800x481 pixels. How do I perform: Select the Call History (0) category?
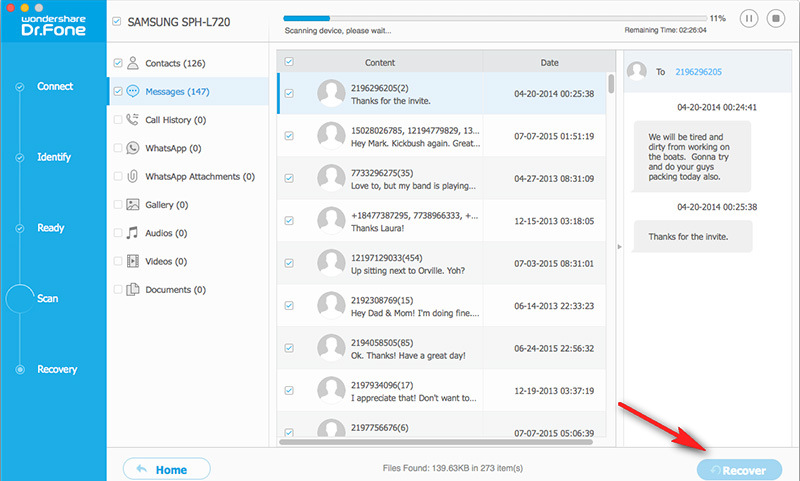click(188, 120)
